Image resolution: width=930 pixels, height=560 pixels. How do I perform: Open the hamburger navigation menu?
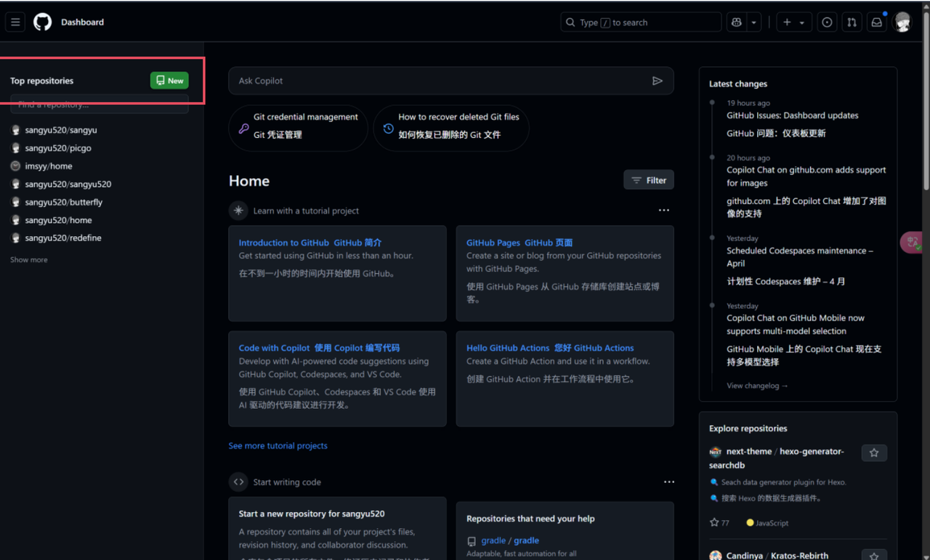(15, 23)
